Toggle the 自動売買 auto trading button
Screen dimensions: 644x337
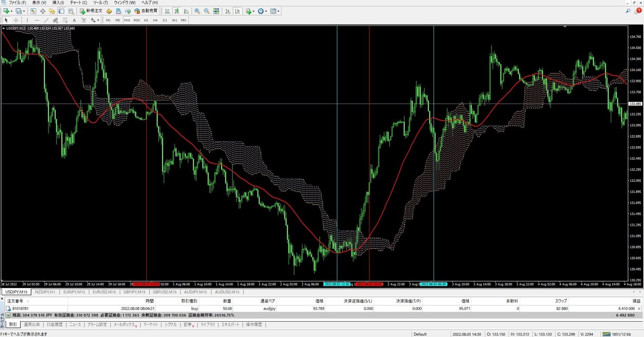coord(146,11)
